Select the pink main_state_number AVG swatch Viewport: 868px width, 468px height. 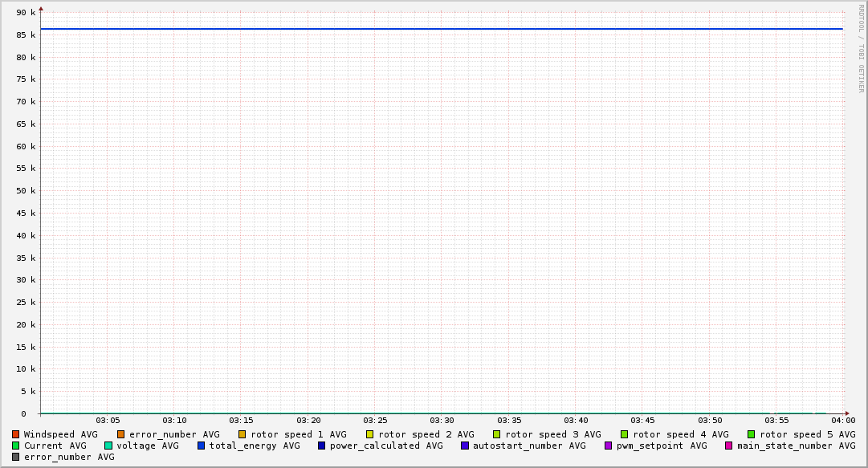(x=729, y=446)
